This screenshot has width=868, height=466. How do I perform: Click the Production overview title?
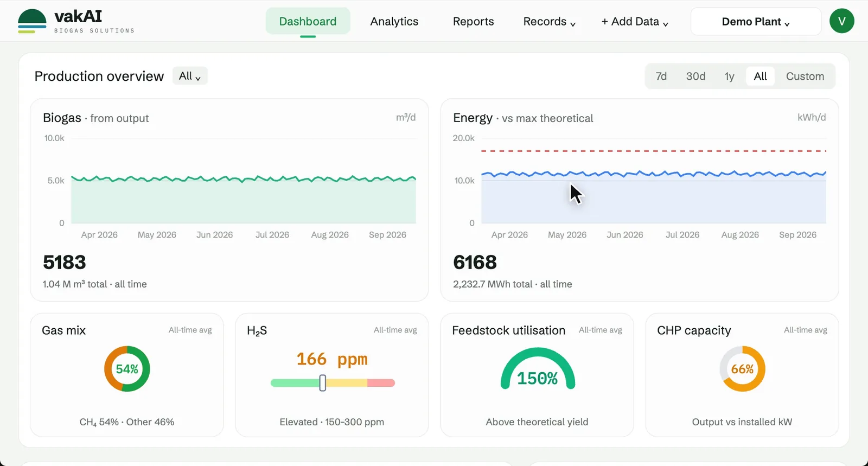[99, 76]
